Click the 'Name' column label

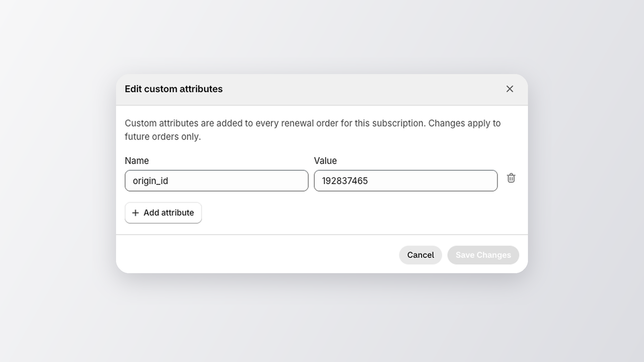click(137, 161)
